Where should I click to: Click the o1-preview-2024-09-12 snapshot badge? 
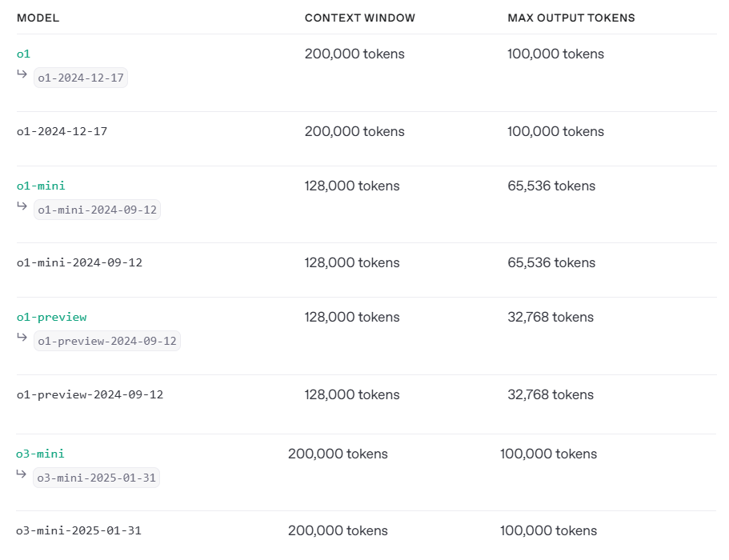(x=107, y=341)
